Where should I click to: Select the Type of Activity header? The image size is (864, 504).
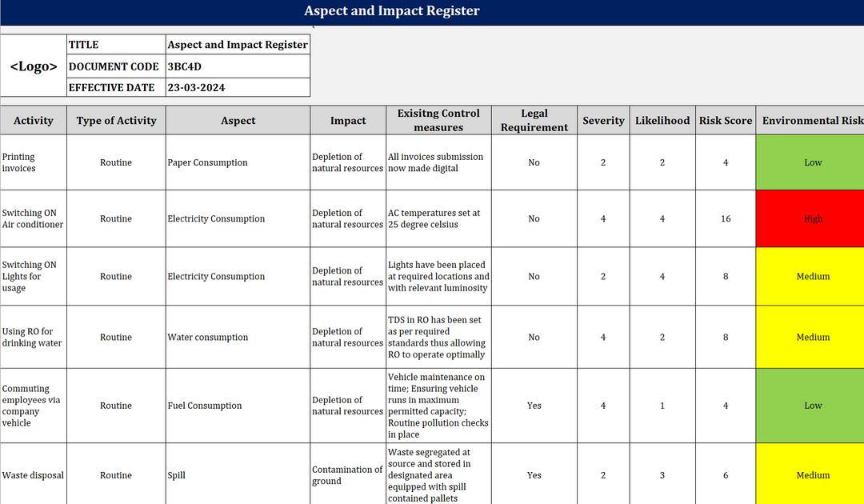point(116,121)
